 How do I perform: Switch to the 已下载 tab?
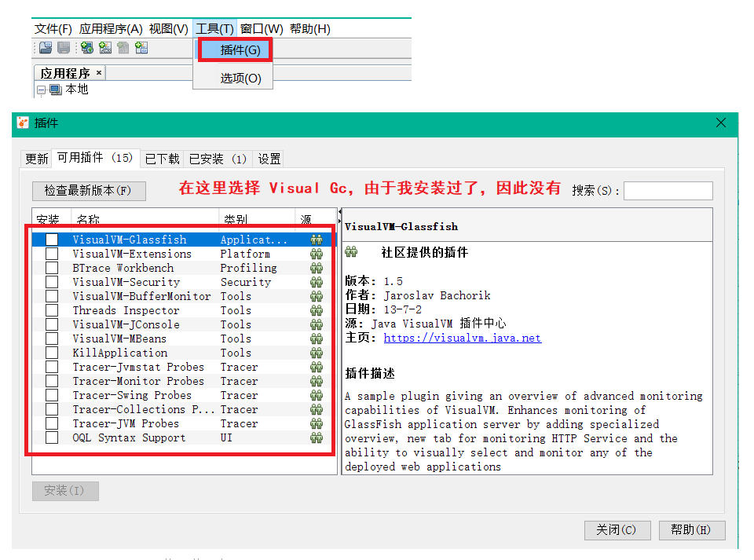(x=162, y=159)
